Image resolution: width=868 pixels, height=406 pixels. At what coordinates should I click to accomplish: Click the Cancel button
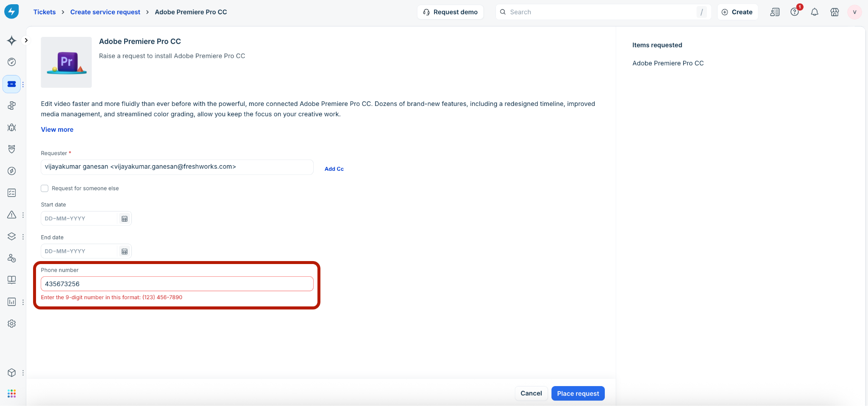(x=531, y=393)
